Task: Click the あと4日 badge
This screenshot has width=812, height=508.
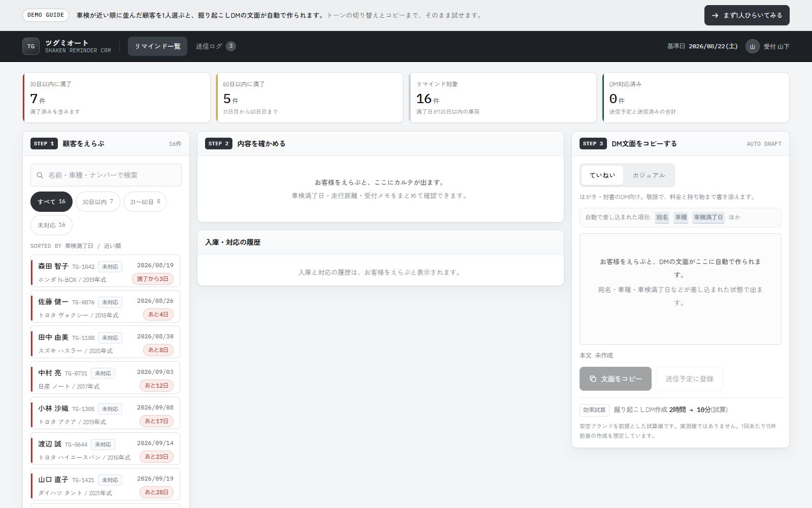Action: (158, 314)
